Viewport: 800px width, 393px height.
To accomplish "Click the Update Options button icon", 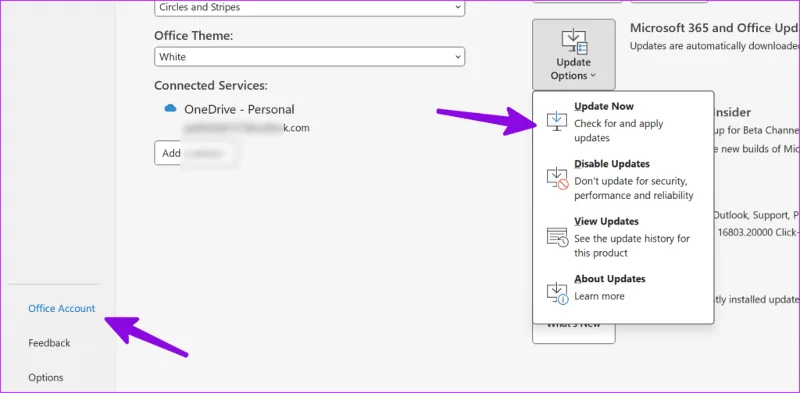I will pos(574,42).
